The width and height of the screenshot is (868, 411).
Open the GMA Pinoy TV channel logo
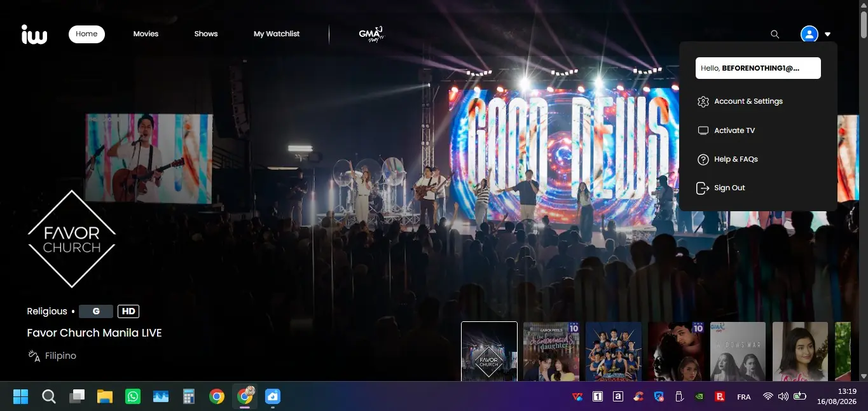[371, 34]
